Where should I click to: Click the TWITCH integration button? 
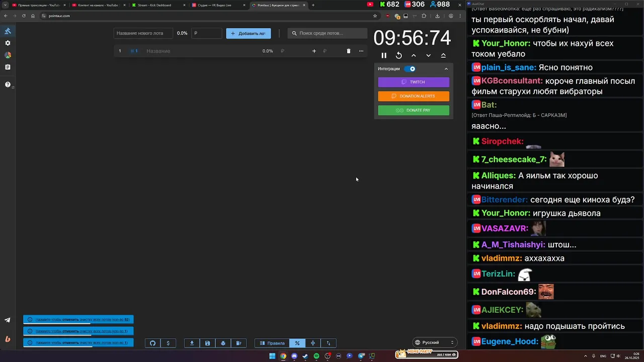click(x=414, y=82)
